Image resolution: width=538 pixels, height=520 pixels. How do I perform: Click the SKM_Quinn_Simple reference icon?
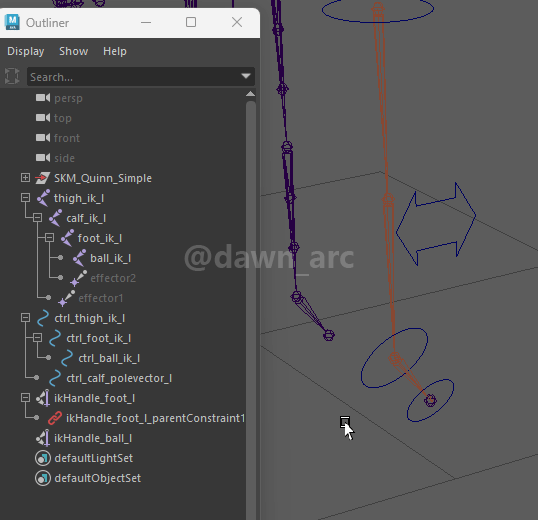pyautogui.click(x=43, y=178)
